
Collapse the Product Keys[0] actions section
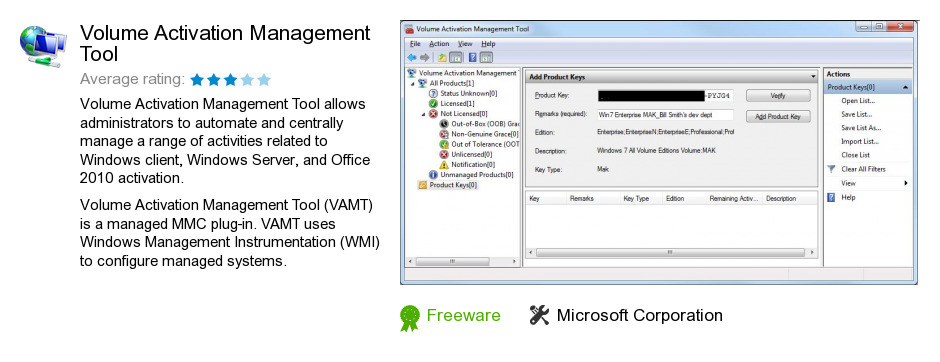(905, 88)
